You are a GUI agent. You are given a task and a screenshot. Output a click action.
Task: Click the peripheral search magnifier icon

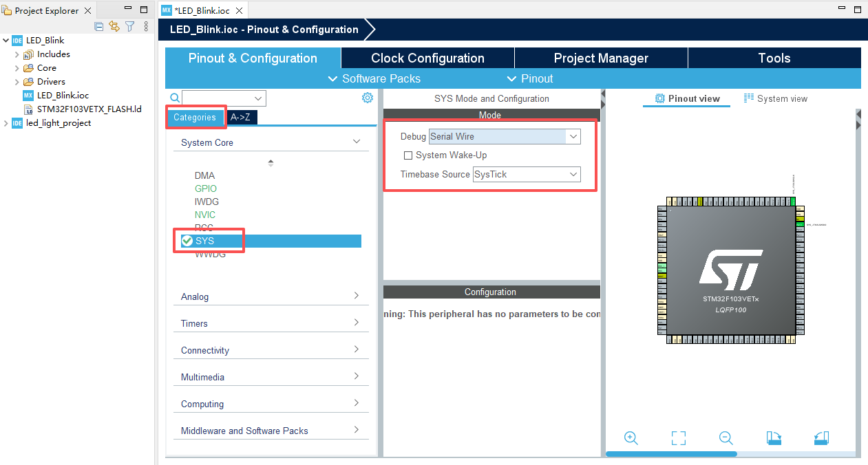(x=175, y=98)
